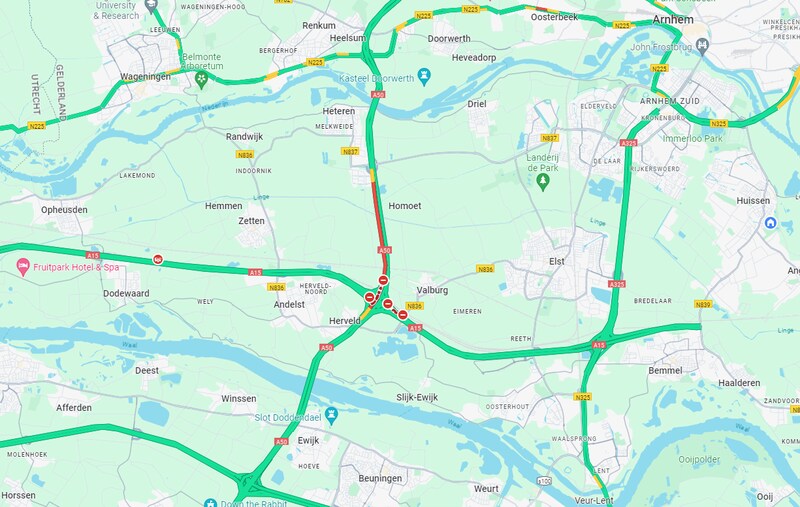Click the University & Research marker icon

coord(151,6)
